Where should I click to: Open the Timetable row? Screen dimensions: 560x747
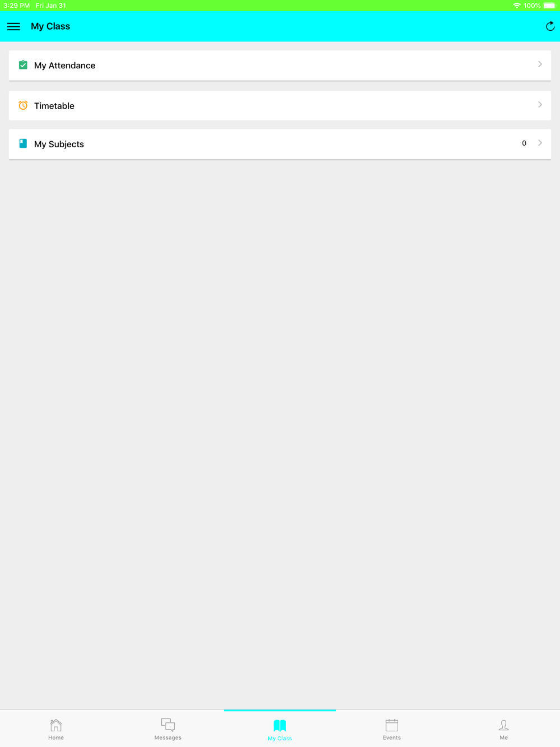(280, 105)
